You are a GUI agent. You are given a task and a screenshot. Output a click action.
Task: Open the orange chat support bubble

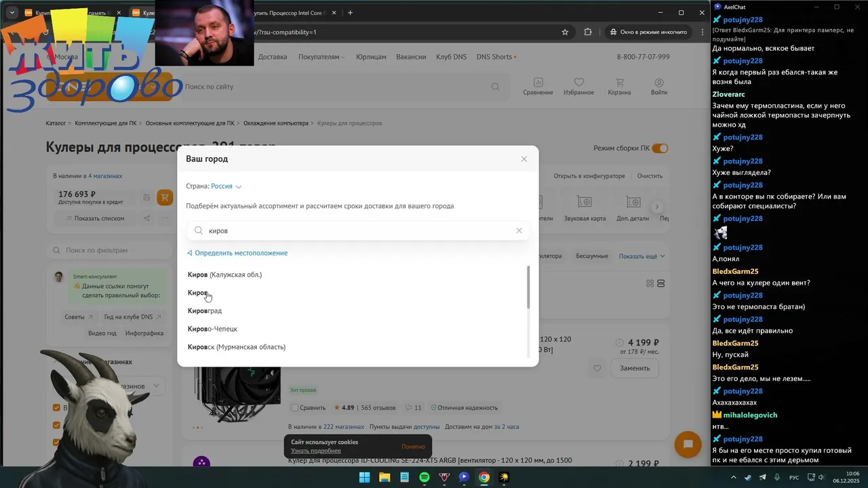click(x=688, y=445)
